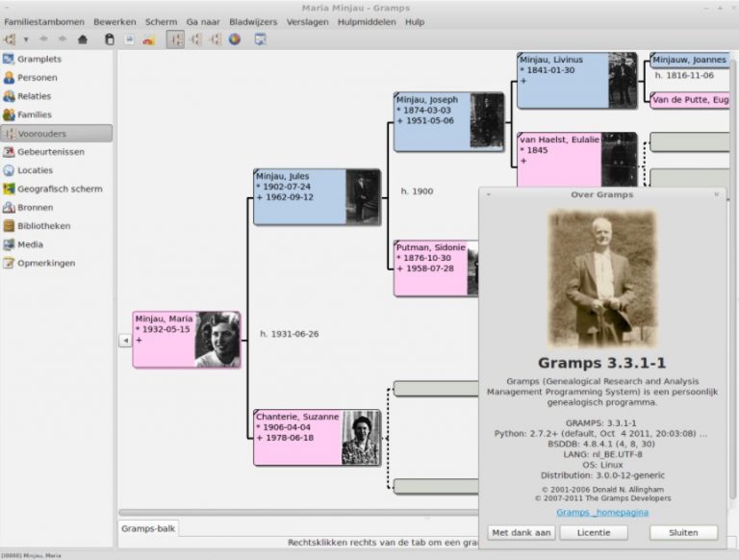The image size is (739, 560).
Task: Open the Verslagen menu
Action: click(307, 22)
